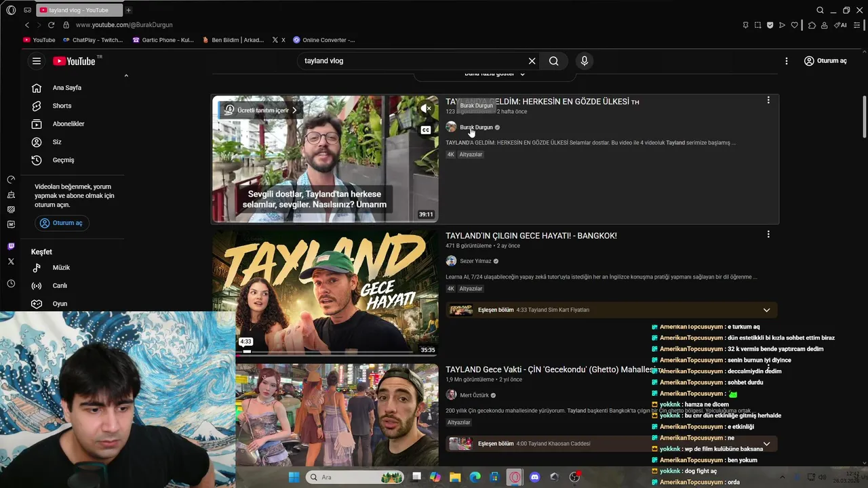This screenshot has height=488, width=868.
Task: Go back with the browser back arrow
Action: 27,25
